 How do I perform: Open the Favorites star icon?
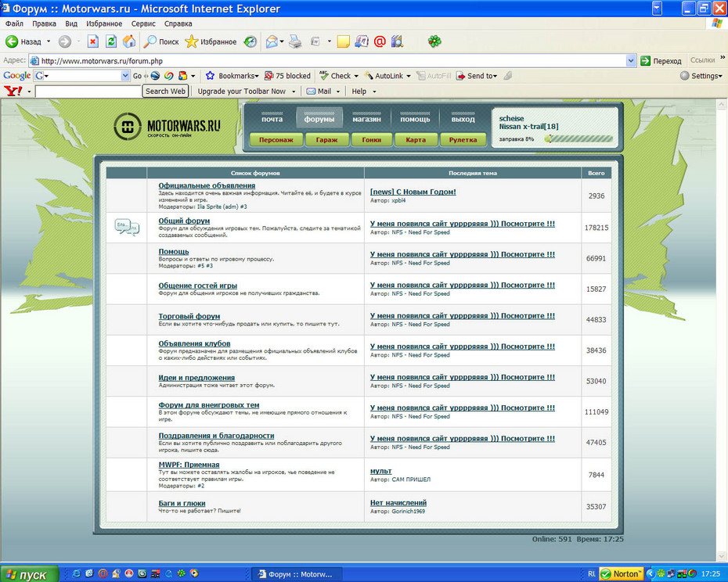point(191,41)
